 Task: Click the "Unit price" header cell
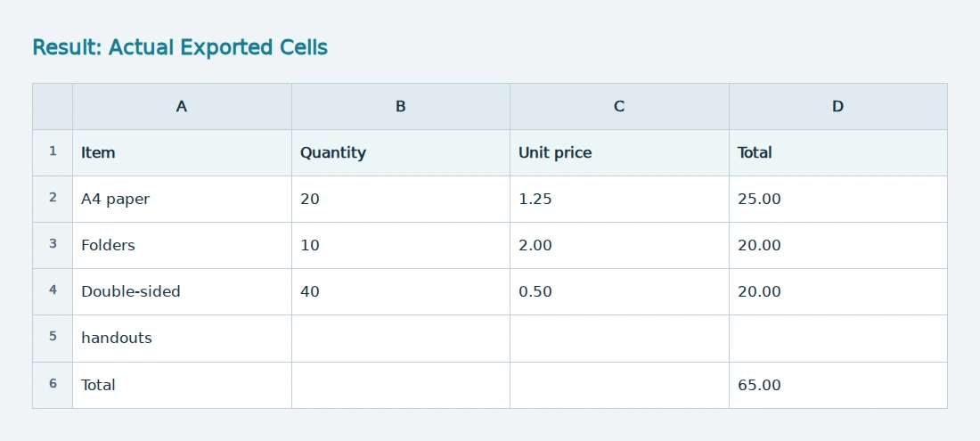point(619,152)
